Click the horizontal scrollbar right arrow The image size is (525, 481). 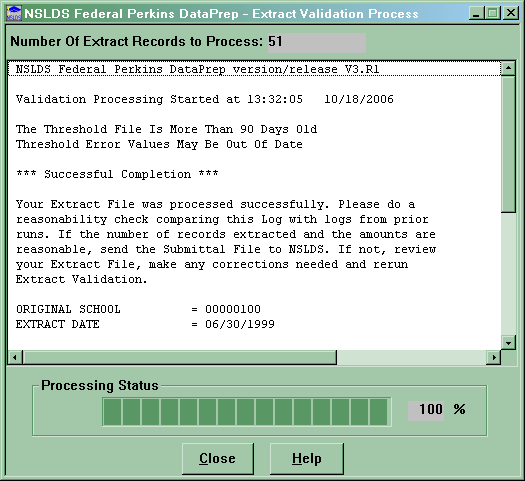494,357
